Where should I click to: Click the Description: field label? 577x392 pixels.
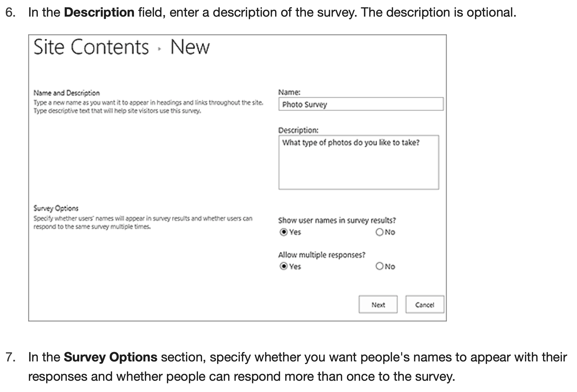298,130
